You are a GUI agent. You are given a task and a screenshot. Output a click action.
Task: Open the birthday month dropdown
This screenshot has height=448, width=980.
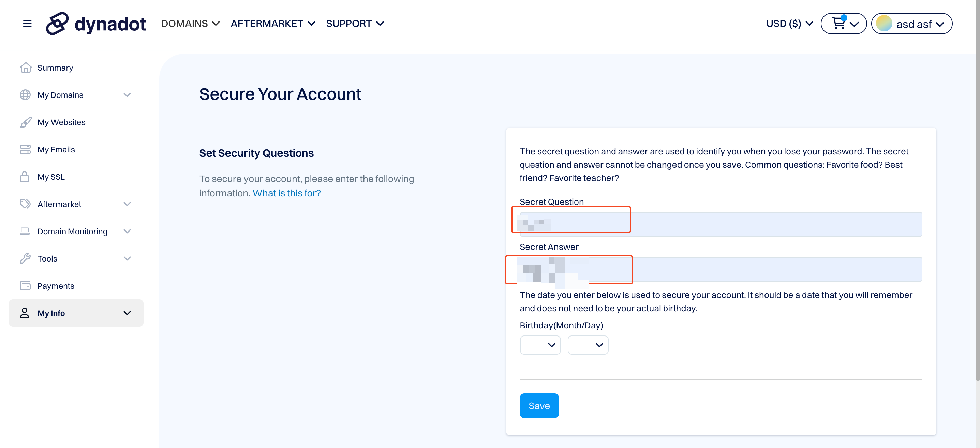coord(540,345)
